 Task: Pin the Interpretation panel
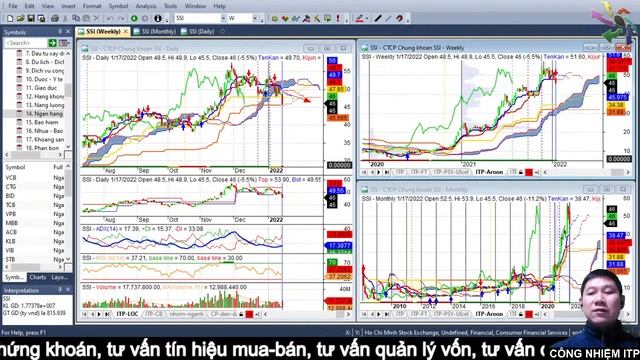(x=60, y=290)
